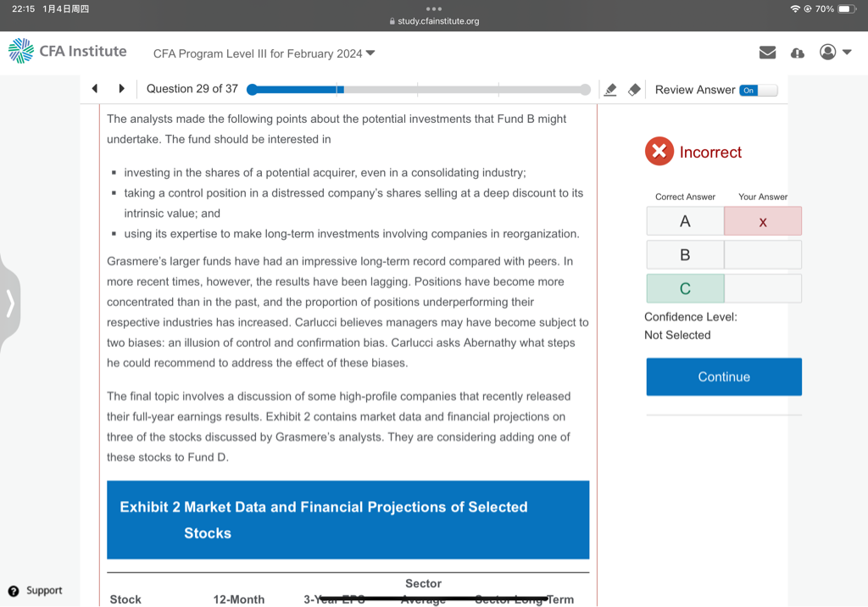Click the Exhibit 2 header banner

[348, 520]
